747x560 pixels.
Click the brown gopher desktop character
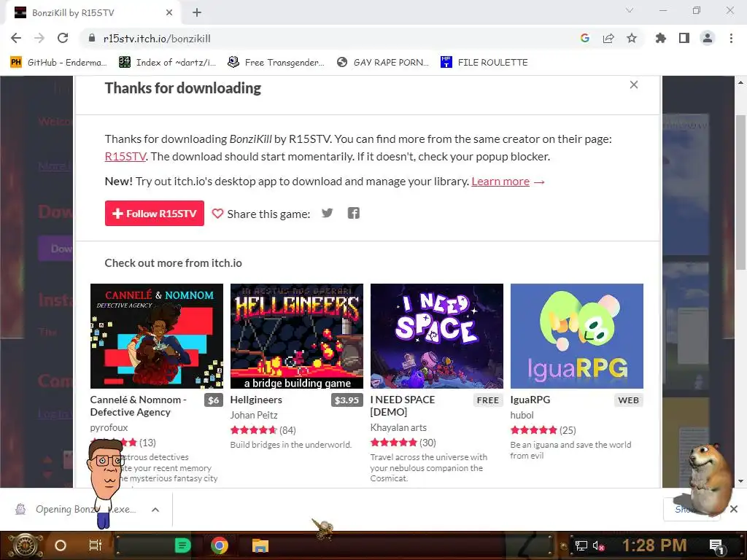coord(709,480)
